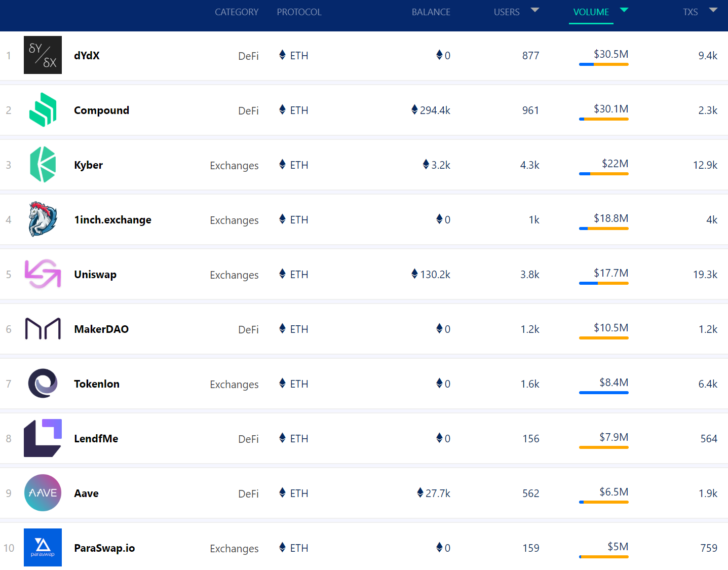Open the ParaSwap blue logo
728x570 pixels.
(43, 547)
